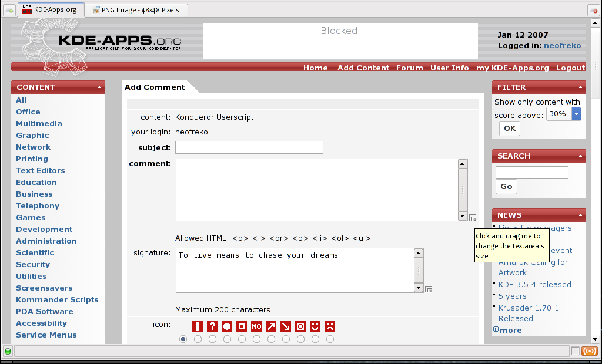
Task: Click inside the comment textarea
Action: [x=317, y=190]
